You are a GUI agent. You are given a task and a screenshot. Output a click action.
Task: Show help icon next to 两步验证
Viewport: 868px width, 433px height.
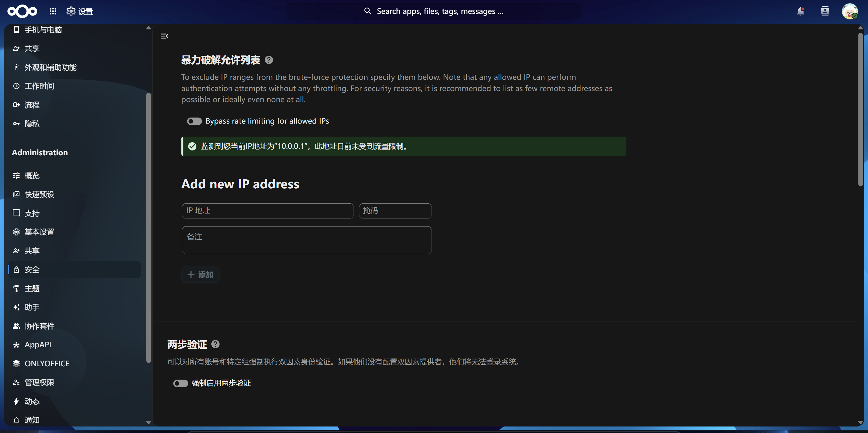click(215, 344)
